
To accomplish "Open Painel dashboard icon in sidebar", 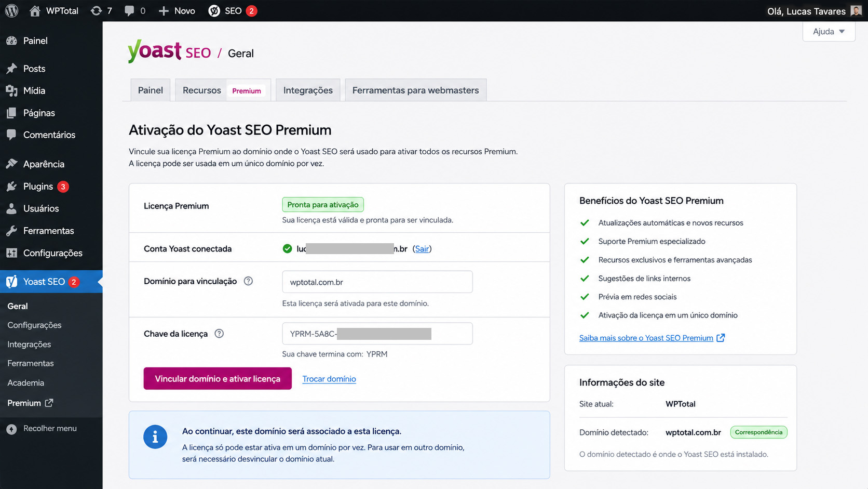I will [x=11, y=41].
